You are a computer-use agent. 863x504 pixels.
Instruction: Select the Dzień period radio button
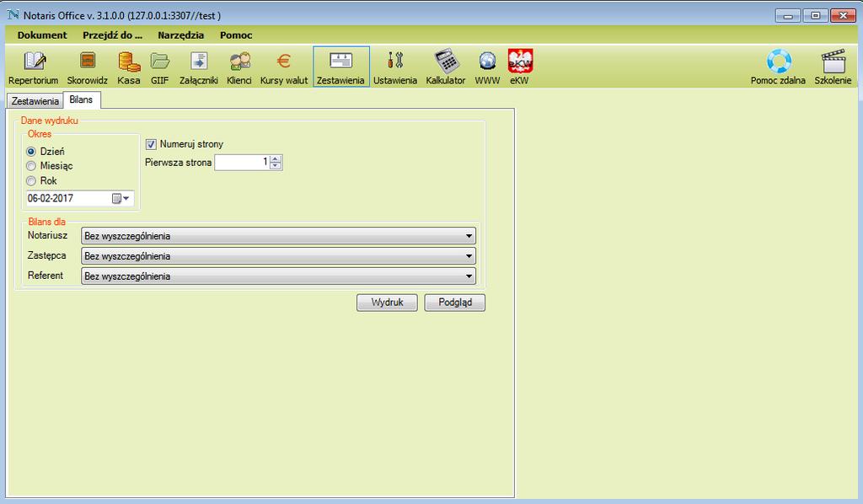point(31,152)
